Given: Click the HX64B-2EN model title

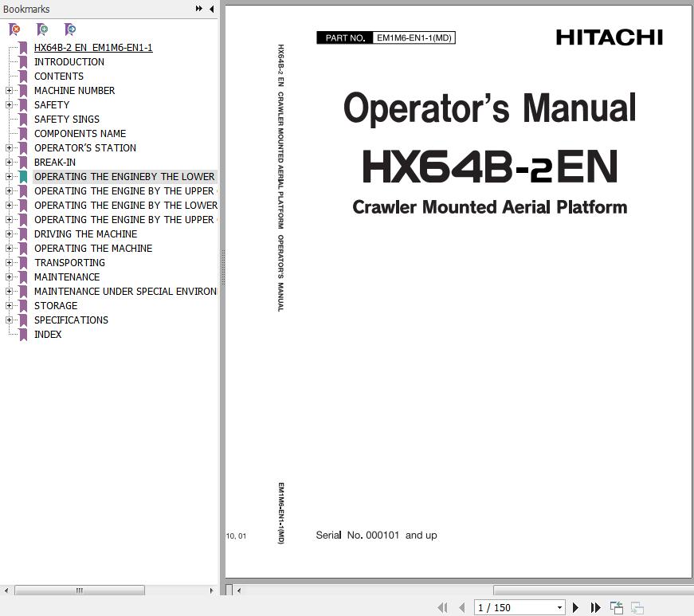Looking at the screenshot, I should [490, 167].
